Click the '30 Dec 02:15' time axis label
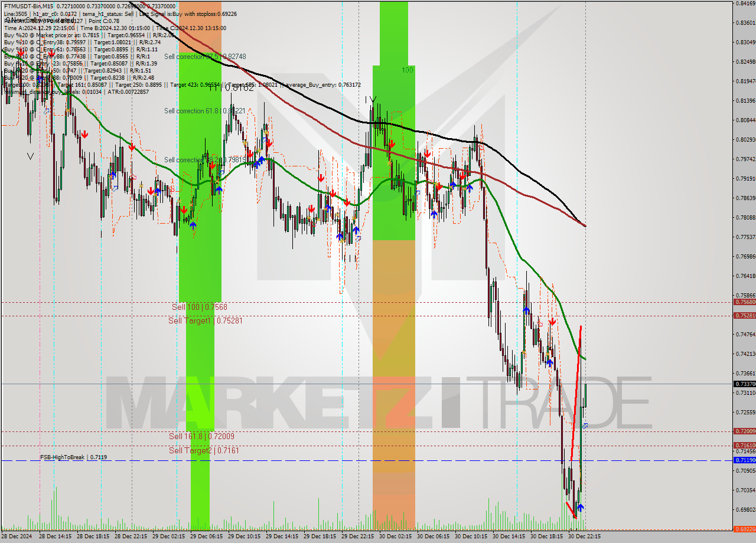 pyautogui.click(x=396, y=537)
